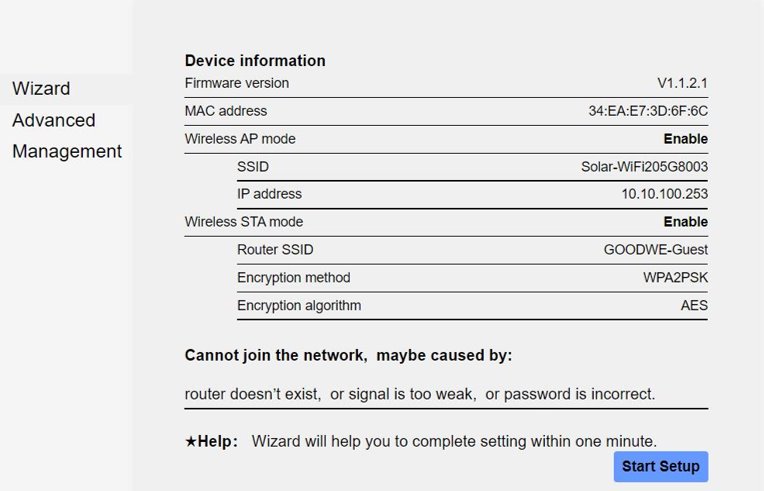The height and width of the screenshot is (491, 764).
Task: Click the Firmware version label
Action: pos(237,83)
